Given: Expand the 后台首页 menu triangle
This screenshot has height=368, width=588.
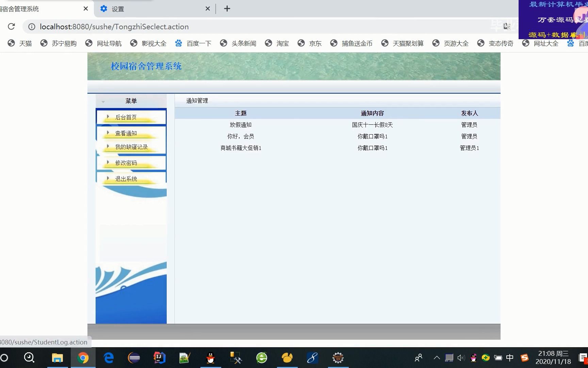Looking at the screenshot, I should click(108, 117).
